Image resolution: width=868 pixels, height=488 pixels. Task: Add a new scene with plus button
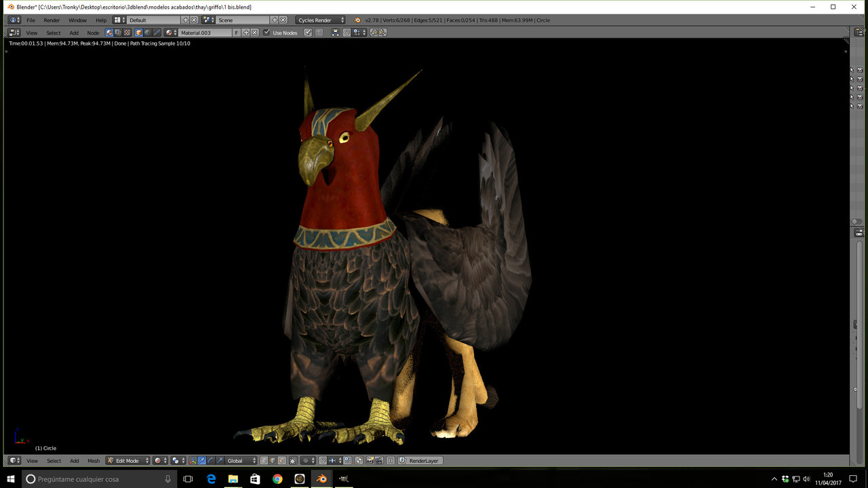point(275,20)
